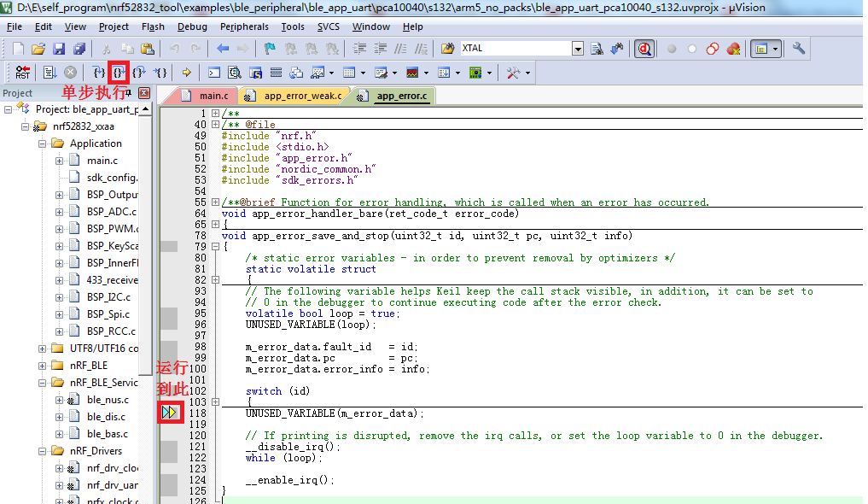Screen dimensions: 868x504
Task: Close the Project panel
Action: tap(144, 93)
